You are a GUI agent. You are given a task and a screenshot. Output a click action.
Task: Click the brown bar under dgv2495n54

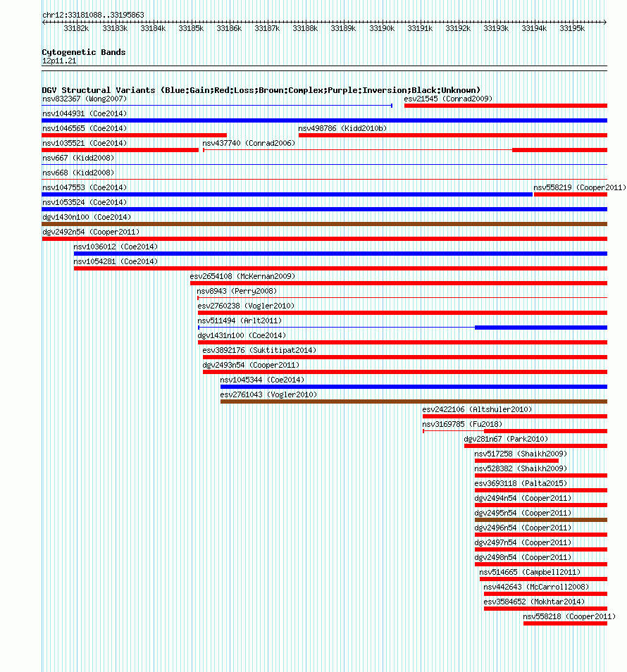point(541,520)
